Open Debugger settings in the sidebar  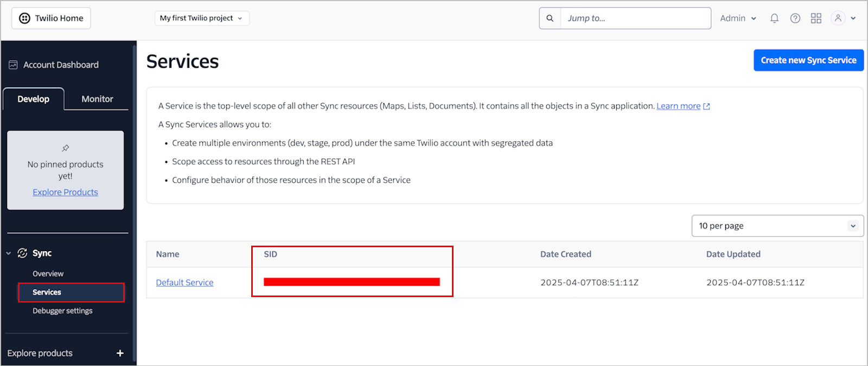(62, 311)
